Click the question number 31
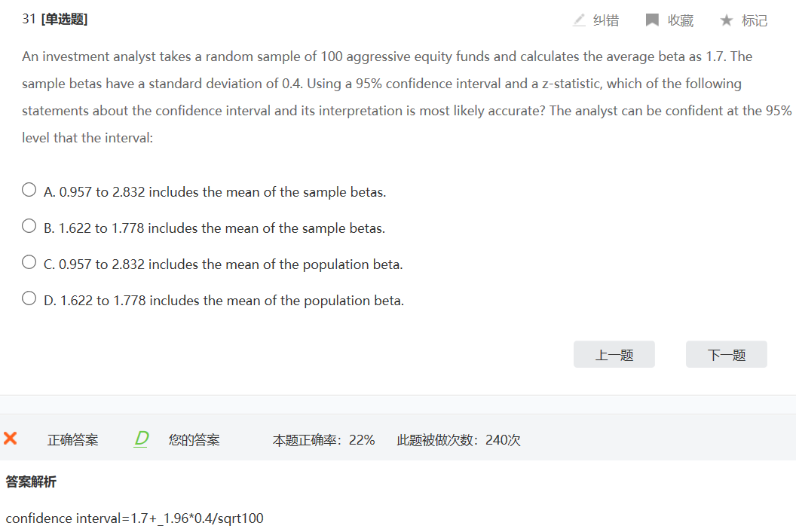 [x=29, y=20]
